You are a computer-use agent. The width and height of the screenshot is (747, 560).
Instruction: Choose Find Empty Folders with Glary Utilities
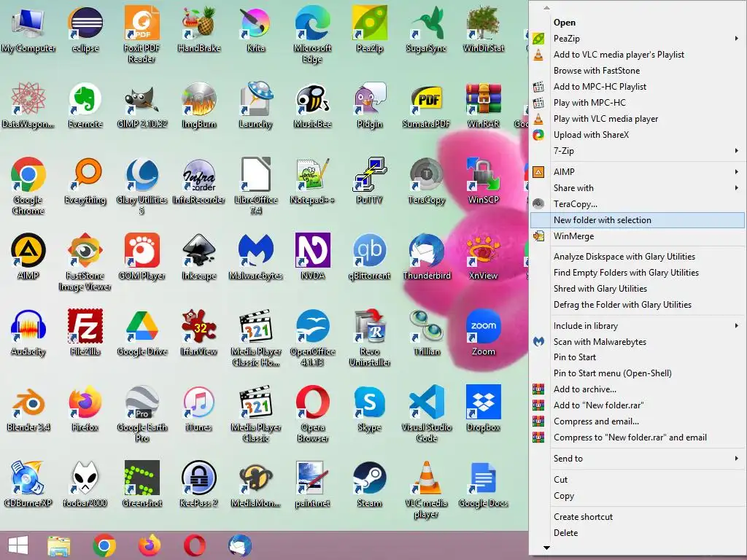click(638, 273)
